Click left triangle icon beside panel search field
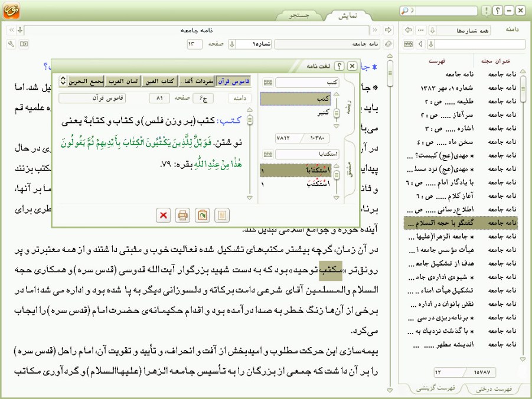Viewport: 532px width, 399px height. pyautogui.click(x=421, y=44)
